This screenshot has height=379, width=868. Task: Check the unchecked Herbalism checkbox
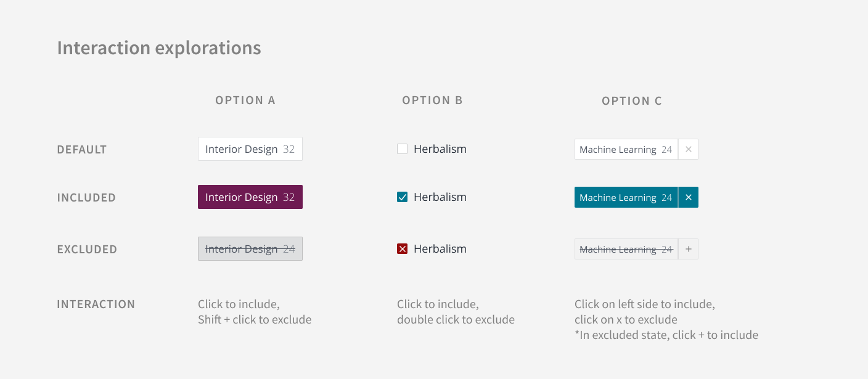click(x=403, y=149)
